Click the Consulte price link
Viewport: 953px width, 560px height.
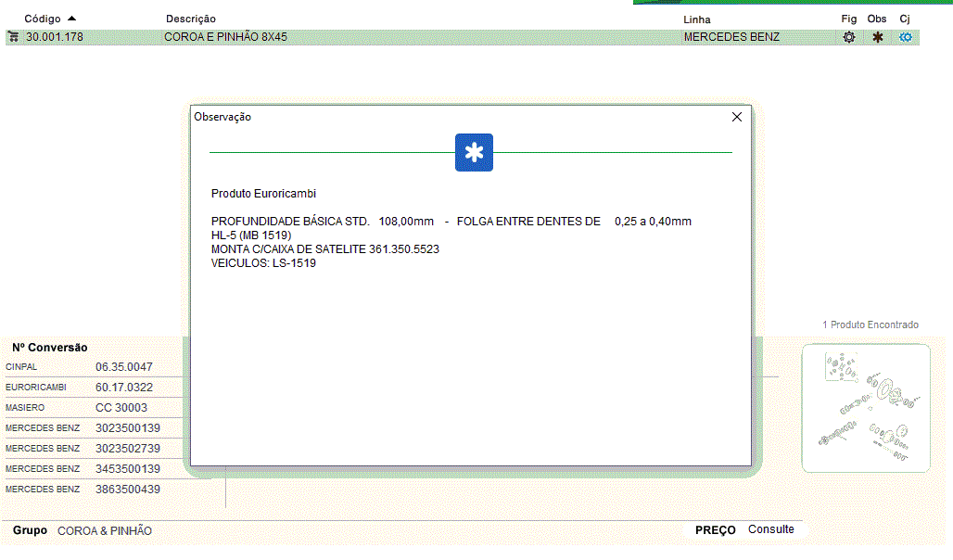click(x=771, y=529)
